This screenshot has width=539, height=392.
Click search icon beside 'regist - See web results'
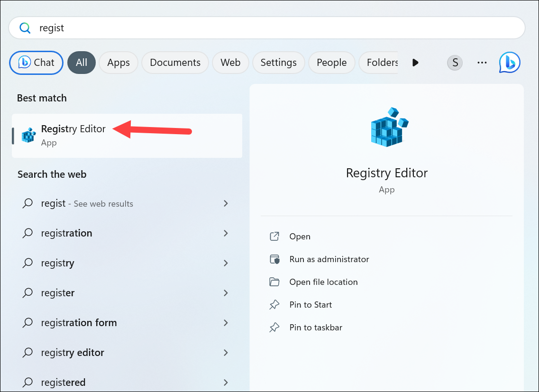tap(27, 203)
